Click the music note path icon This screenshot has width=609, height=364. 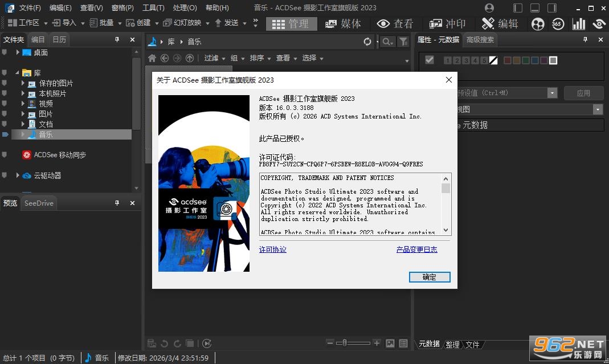coord(153,42)
